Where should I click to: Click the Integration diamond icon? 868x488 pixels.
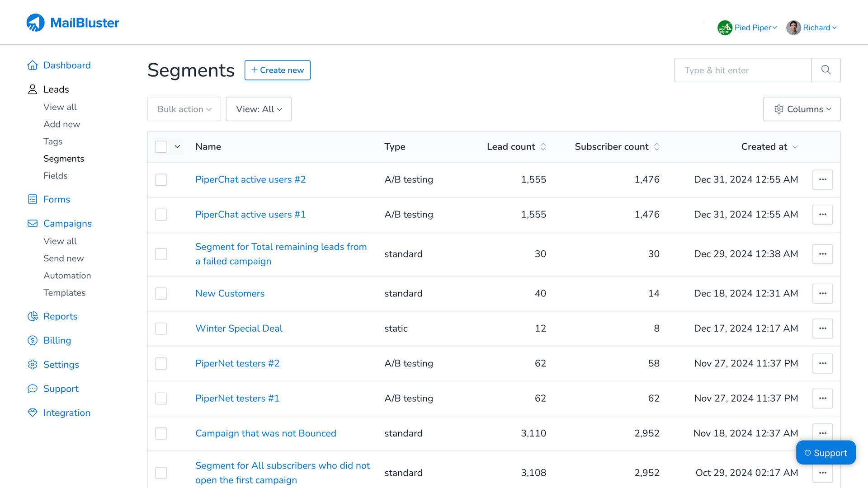point(33,413)
